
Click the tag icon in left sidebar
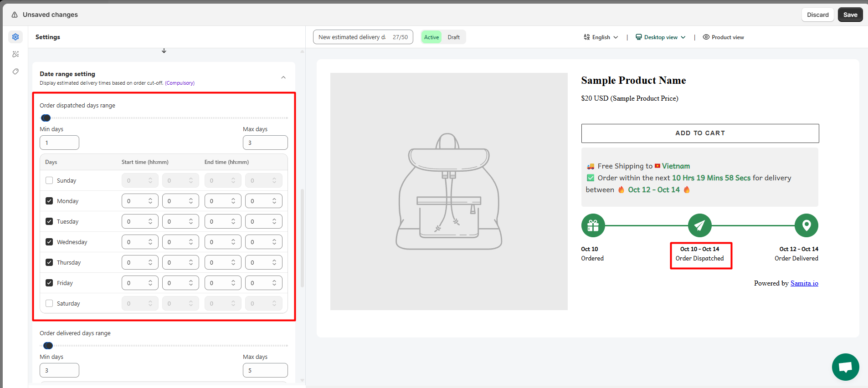click(x=15, y=71)
